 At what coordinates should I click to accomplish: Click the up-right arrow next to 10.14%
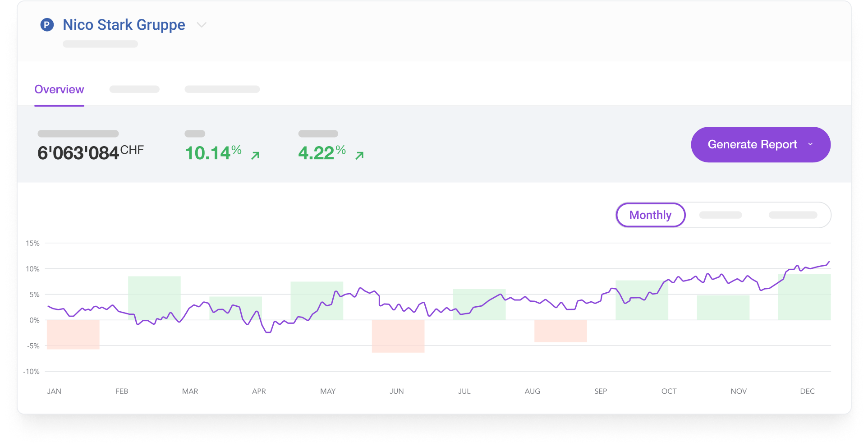pyautogui.click(x=255, y=156)
